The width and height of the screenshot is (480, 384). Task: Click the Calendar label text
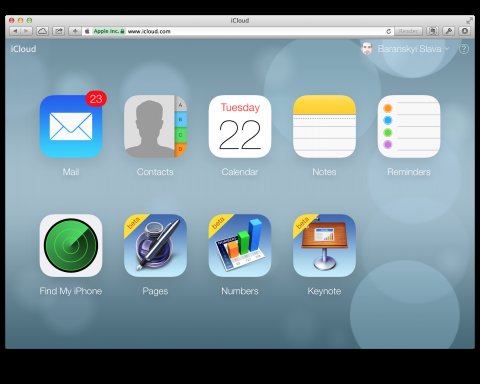coord(240,172)
